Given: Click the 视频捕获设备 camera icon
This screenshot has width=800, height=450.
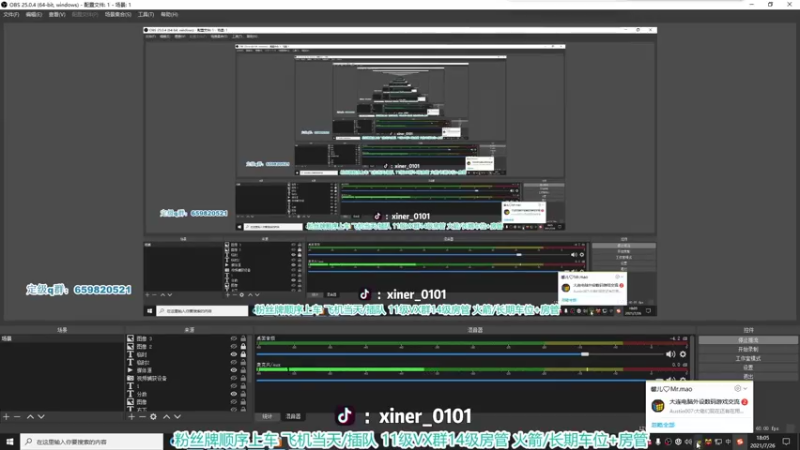Looking at the screenshot, I should point(131,379).
